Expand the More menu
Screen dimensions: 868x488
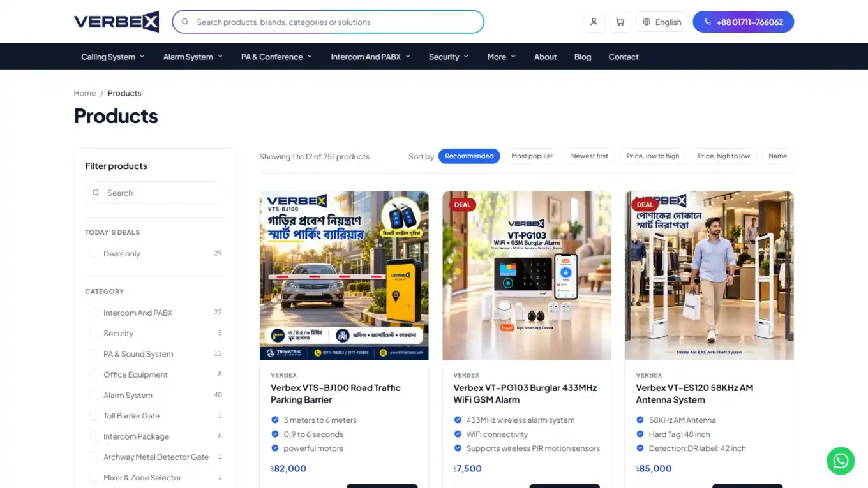click(x=501, y=57)
